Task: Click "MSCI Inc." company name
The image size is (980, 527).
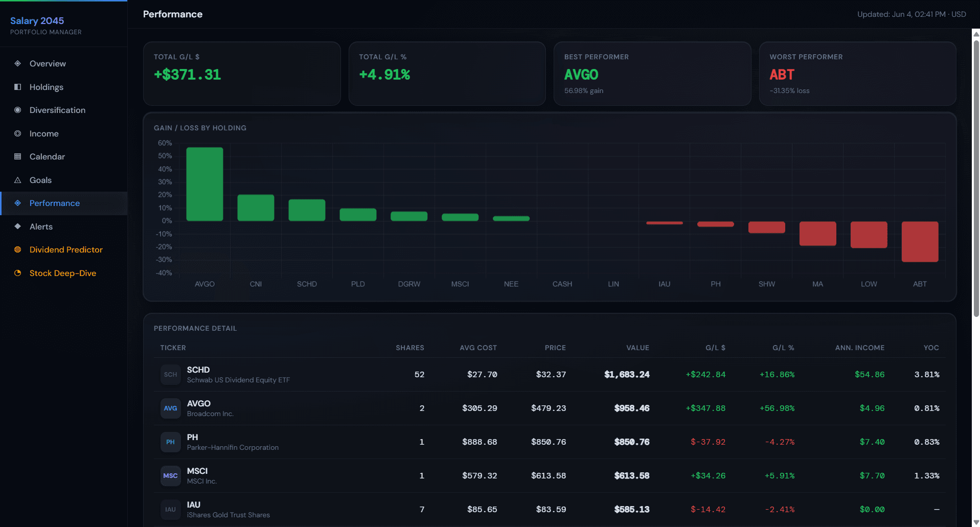Action: tap(202, 481)
